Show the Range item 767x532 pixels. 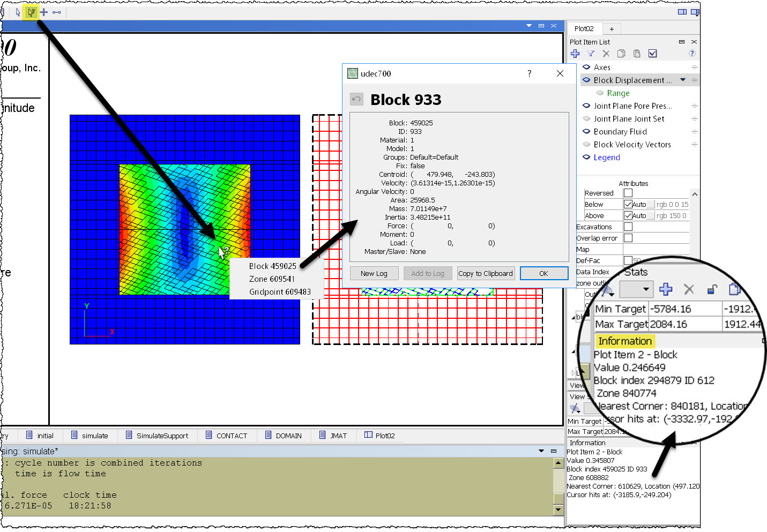click(x=600, y=93)
